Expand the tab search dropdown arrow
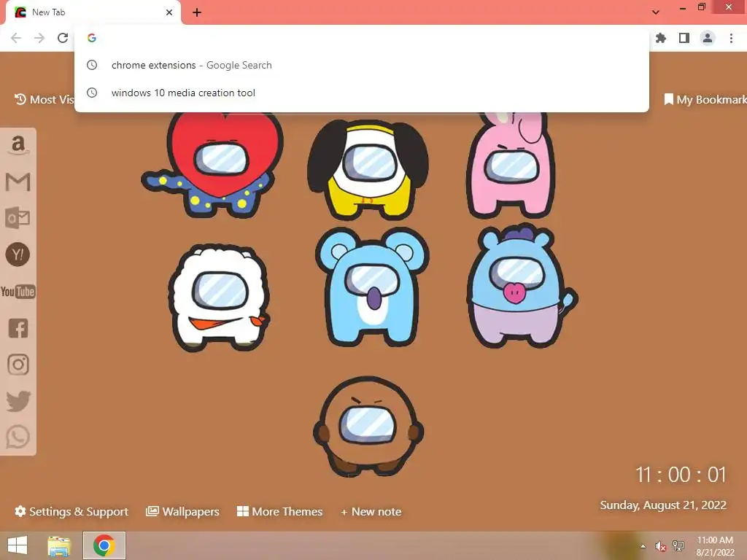Image resolution: width=747 pixels, height=560 pixels. pyautogui.click(x=656, y=12)
